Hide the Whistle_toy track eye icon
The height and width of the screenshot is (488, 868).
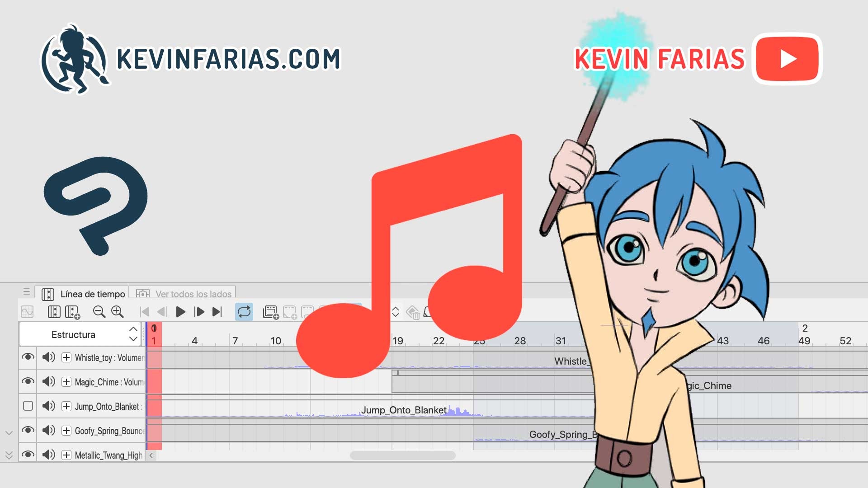tap(28, 357)
